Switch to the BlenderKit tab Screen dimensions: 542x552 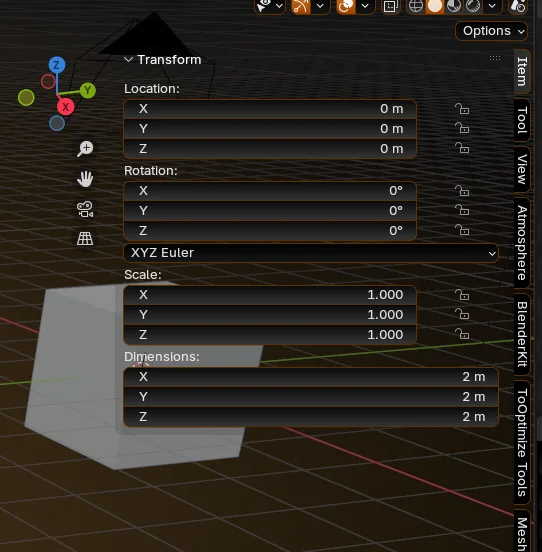pyautogui.click(x=522, y=334)
